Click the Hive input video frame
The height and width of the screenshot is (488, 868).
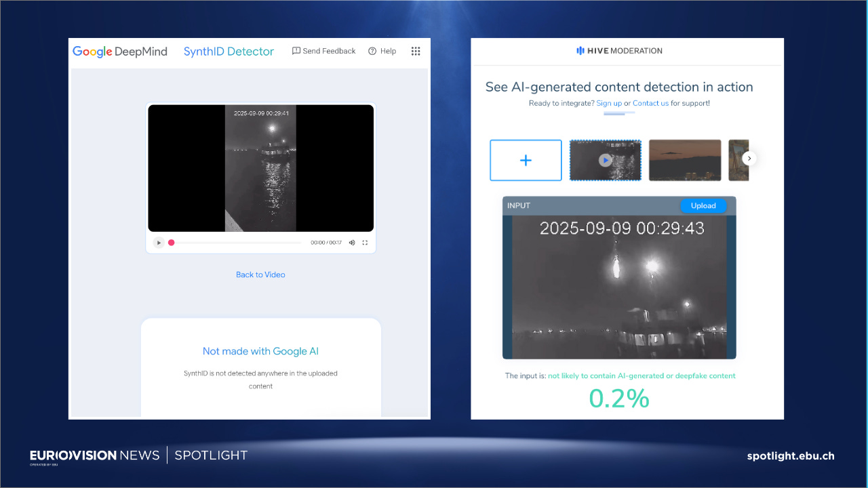[619, 287]
